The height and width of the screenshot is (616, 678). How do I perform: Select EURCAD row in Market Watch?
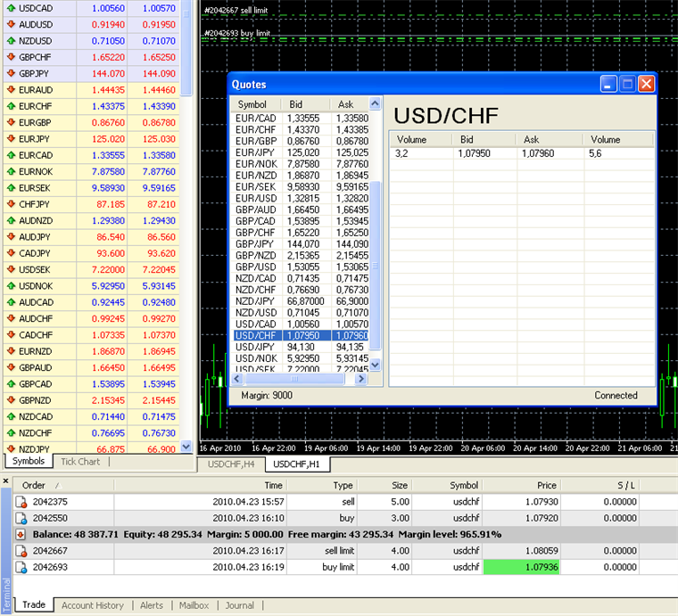tap(91, 155)
